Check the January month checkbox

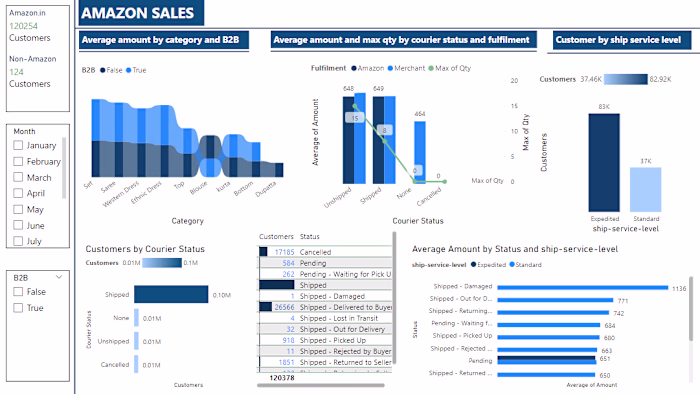click(18, 145)
